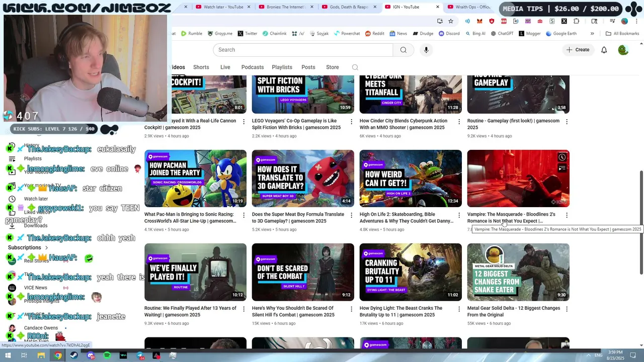Click the YouTube search magnifier button
The height and width of the screenshot is (362, 644).
click(403, 50)
